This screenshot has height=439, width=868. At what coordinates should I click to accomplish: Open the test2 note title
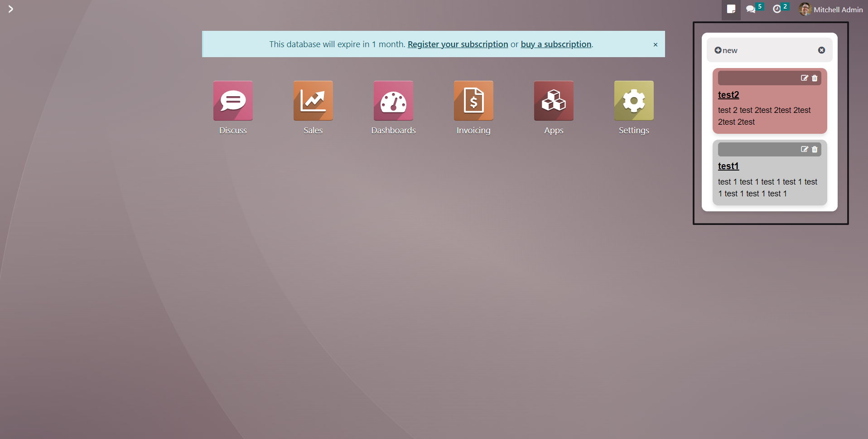(x=728, y=95)
